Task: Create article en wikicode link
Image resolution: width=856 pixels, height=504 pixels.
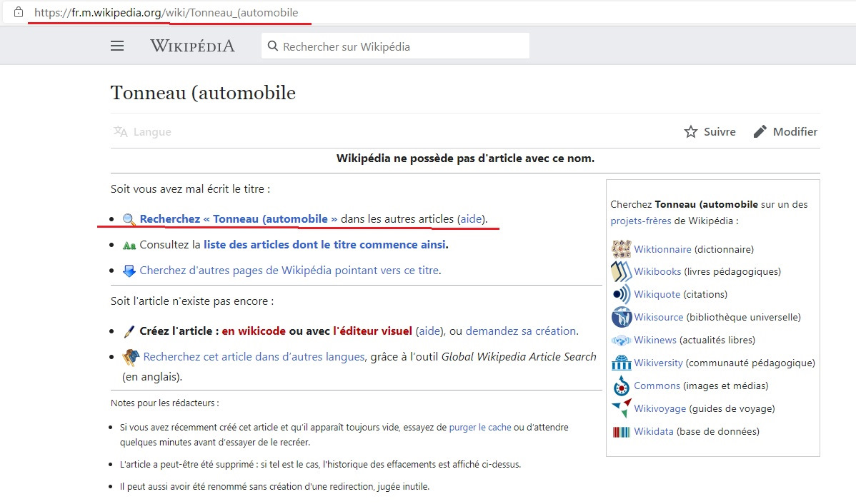Action: [254, 331]
